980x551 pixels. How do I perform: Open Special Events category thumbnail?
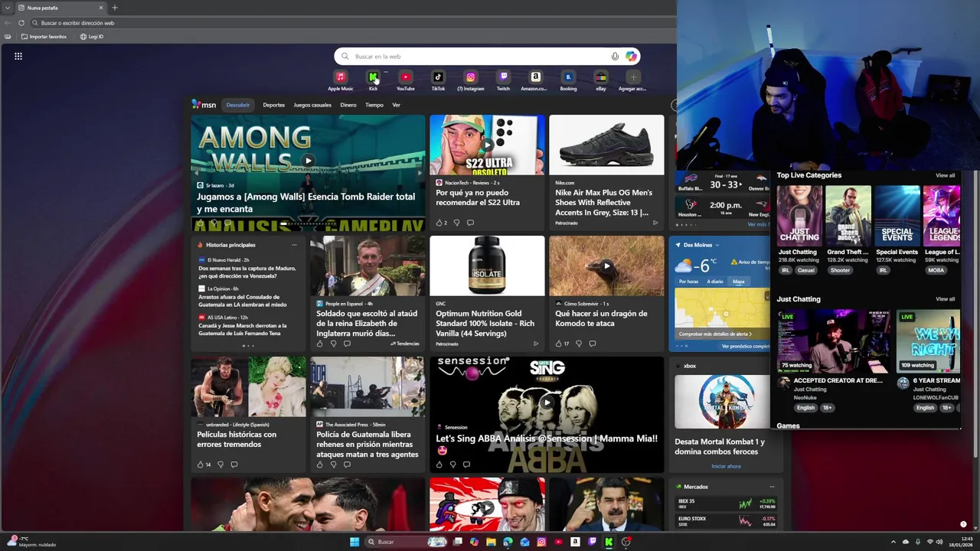click(x=897, y=216)
